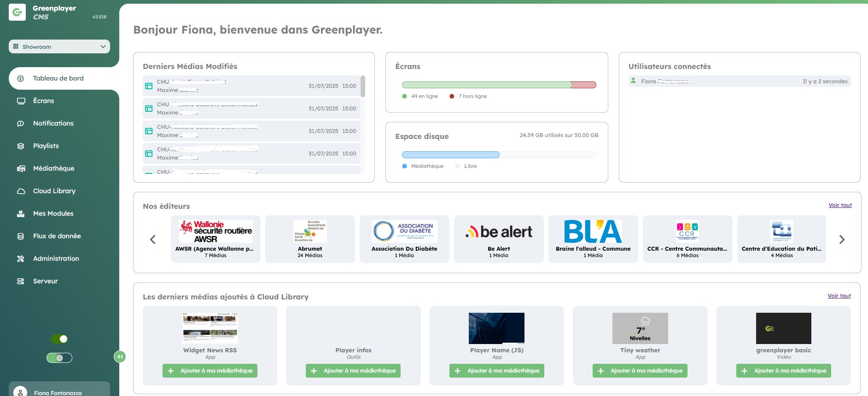Click the Greenplayer logo icon

coord(17,12)
